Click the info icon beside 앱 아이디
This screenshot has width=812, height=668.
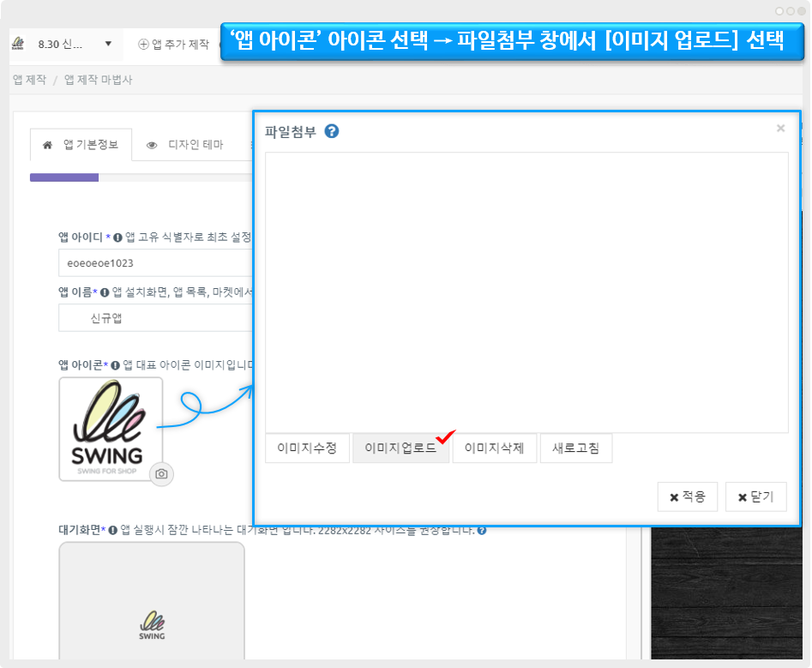118,237
